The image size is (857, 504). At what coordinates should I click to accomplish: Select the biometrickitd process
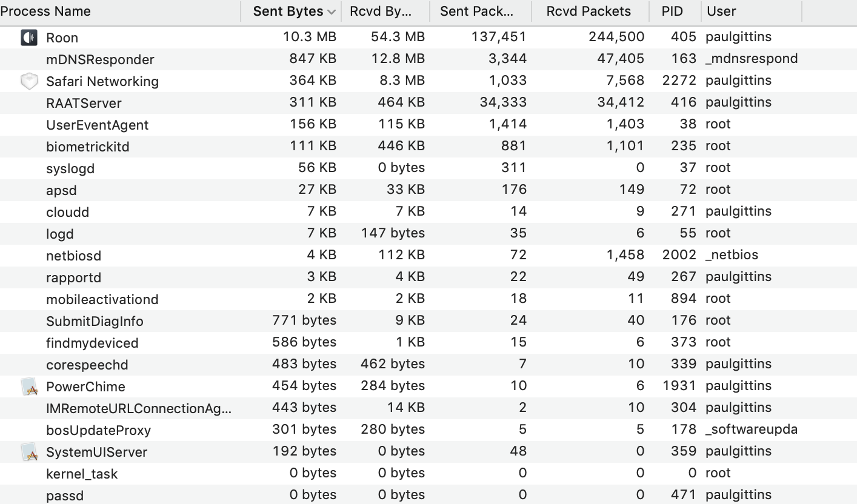click(87, 147)
